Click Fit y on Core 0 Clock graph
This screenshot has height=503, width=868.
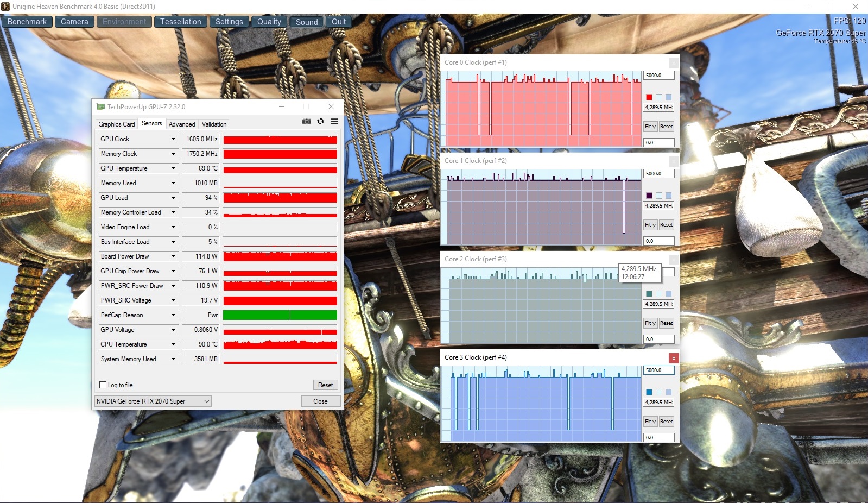650,127
